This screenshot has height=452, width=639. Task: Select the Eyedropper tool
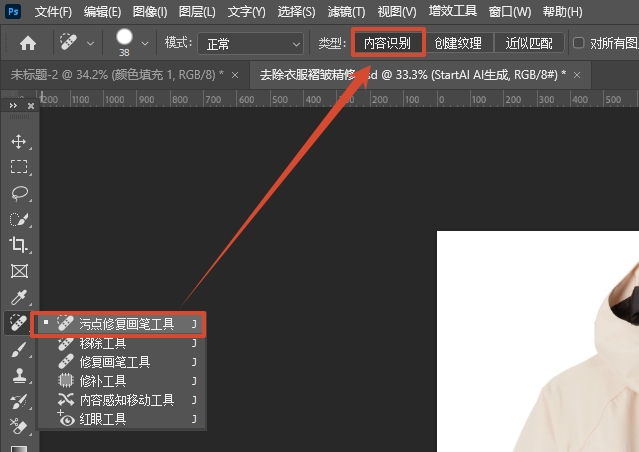(19, 297)
